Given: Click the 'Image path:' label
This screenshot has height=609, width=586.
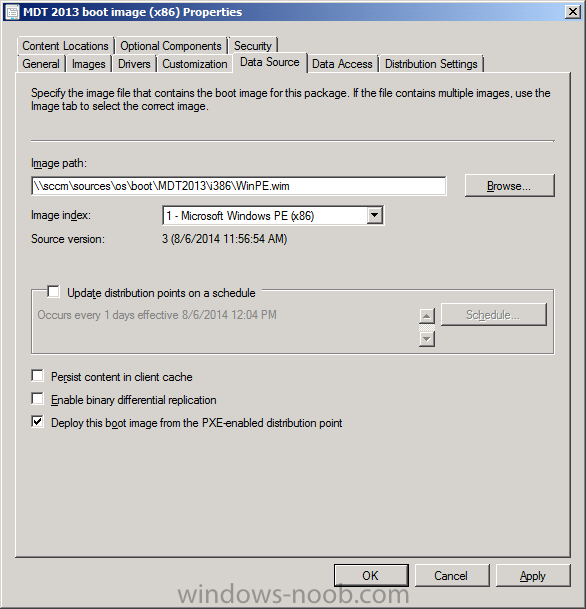Looking at the screenshot, I should point(59,163).
